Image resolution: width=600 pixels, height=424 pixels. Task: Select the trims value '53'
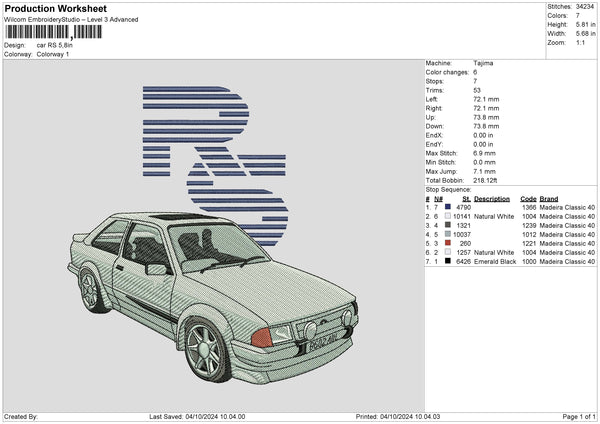(x=477, y=90)
